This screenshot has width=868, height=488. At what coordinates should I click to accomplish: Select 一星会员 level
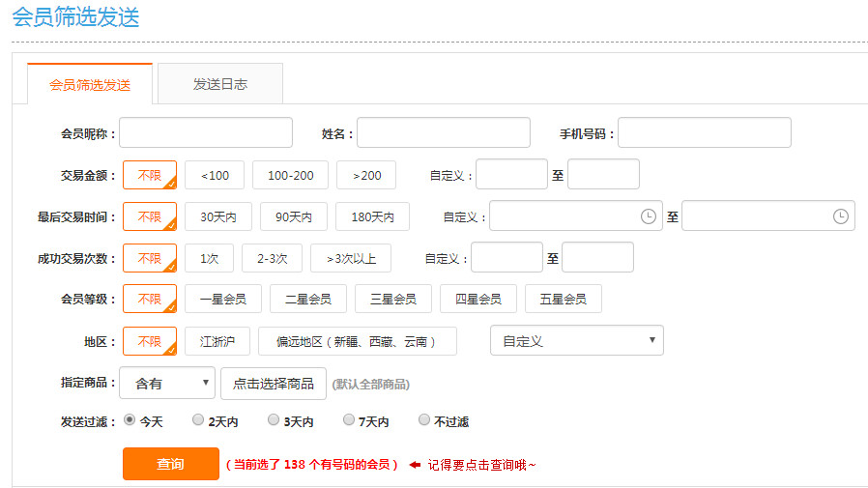(x=223, y=299)
